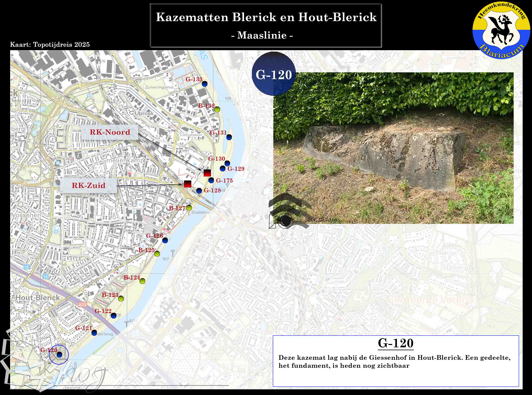Select the B-127 green marker dot
Screen dimensions: 532x395
[189, 208]
